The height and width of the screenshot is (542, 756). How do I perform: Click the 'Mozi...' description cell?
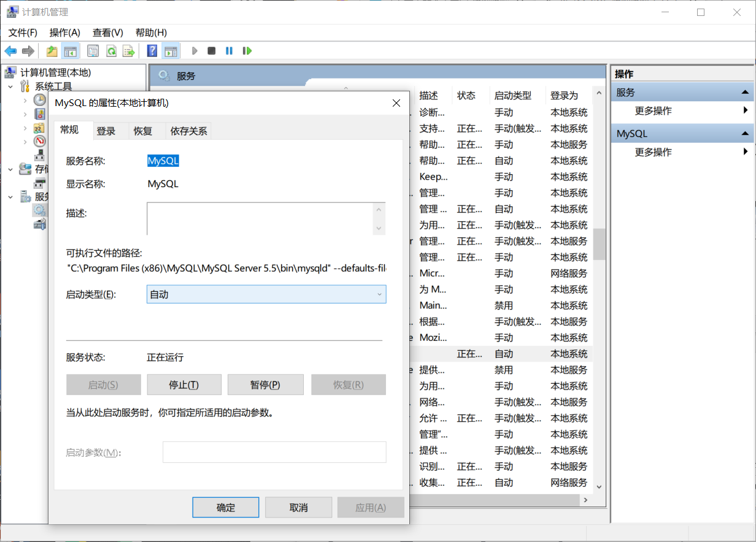coord(433,338)
